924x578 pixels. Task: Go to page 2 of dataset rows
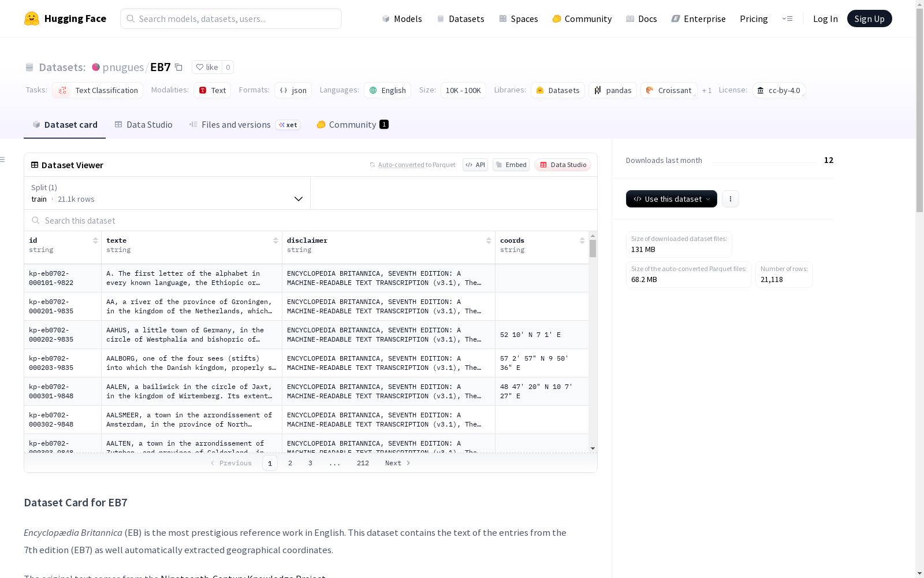point(290,463)
